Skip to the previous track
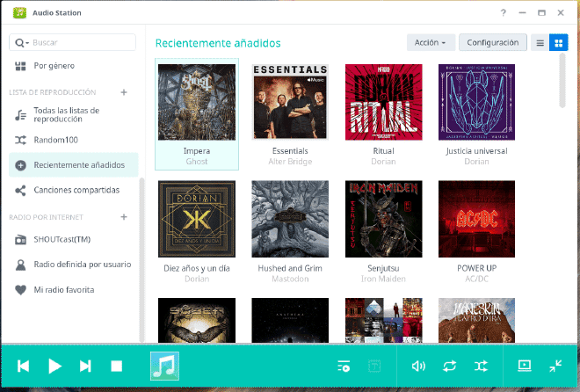The width and height of the screenshot is (580, 392). click(x=24, y=367)
